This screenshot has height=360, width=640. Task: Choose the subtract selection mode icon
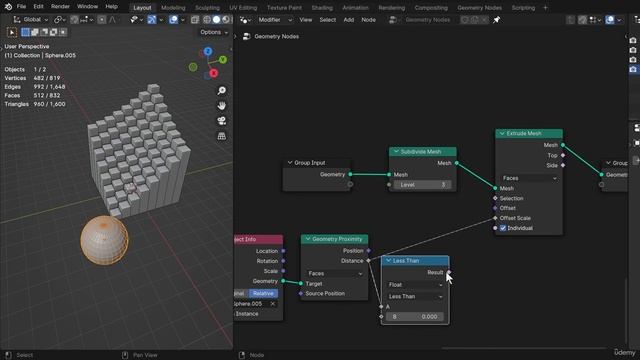point(44,32)
